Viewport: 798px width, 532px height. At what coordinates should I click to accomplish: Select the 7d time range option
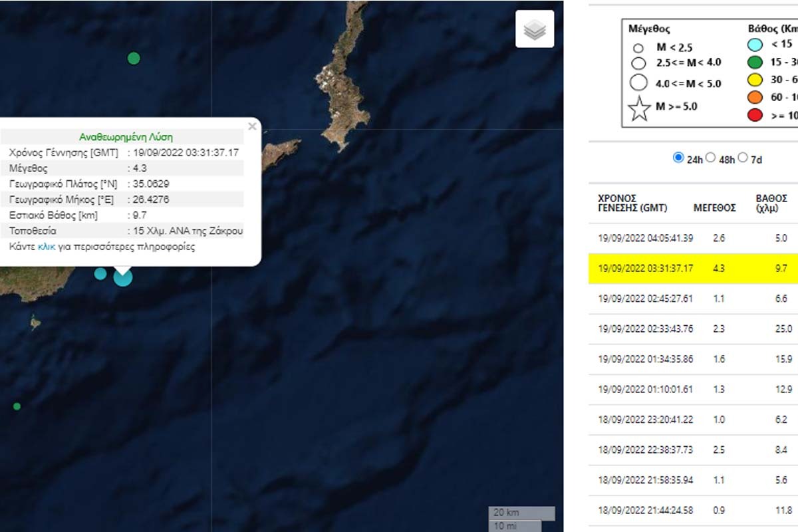pos(743,158)
